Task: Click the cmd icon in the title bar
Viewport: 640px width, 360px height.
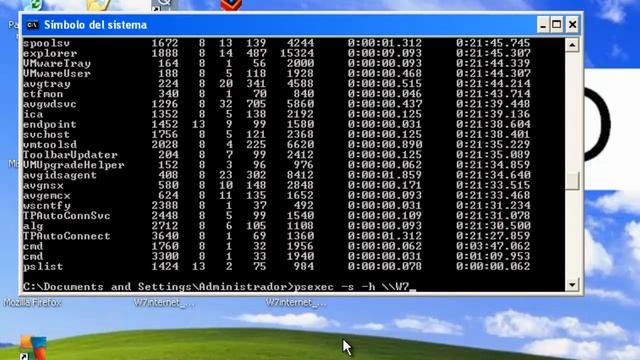Action: [32, 25]
